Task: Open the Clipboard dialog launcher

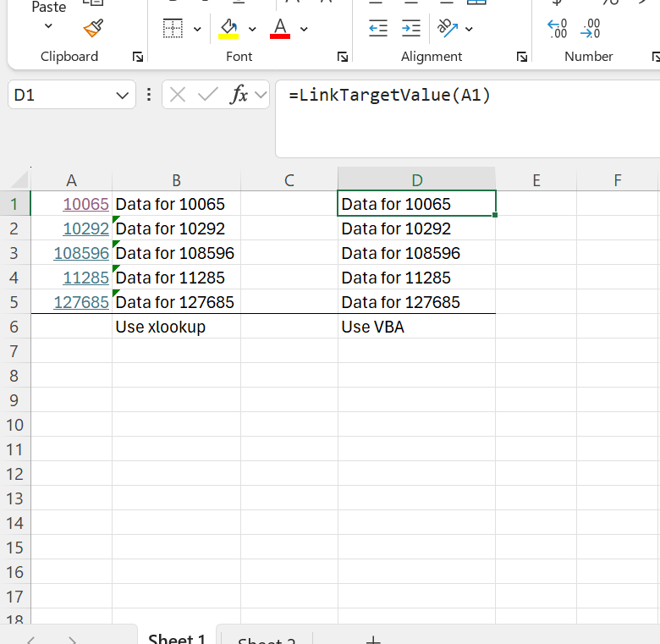Action: (x=138, y=57)
